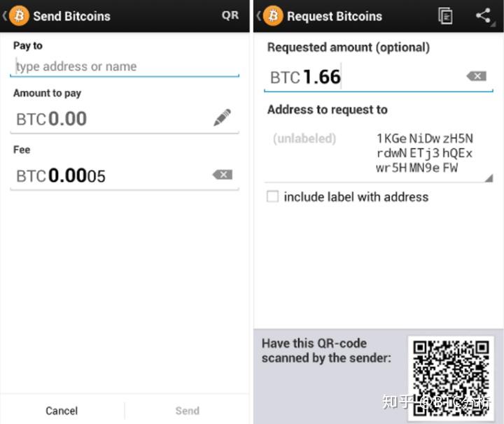Clear the requested amount with backspace icon
Image resolution: width=504 pixels, height=424 pixels.
click(x=476, y=76)
